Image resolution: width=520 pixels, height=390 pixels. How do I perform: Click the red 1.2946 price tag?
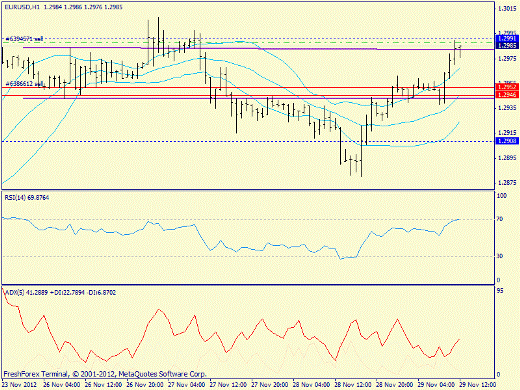[x=507, y=95]
